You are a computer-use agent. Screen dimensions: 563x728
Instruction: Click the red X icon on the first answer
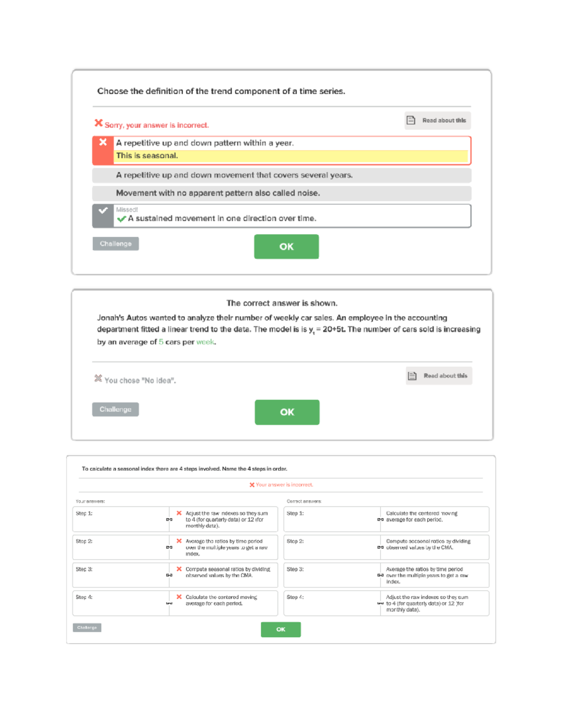[103, 143]
